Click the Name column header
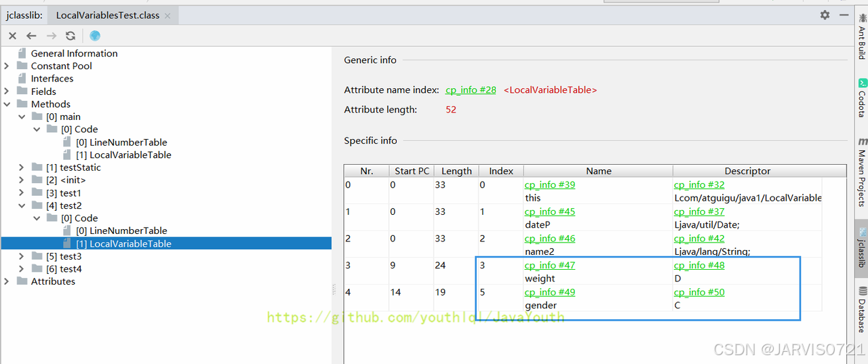Image resolution: width=868 pixels, height=364 pixels. [x=599, y=171]
